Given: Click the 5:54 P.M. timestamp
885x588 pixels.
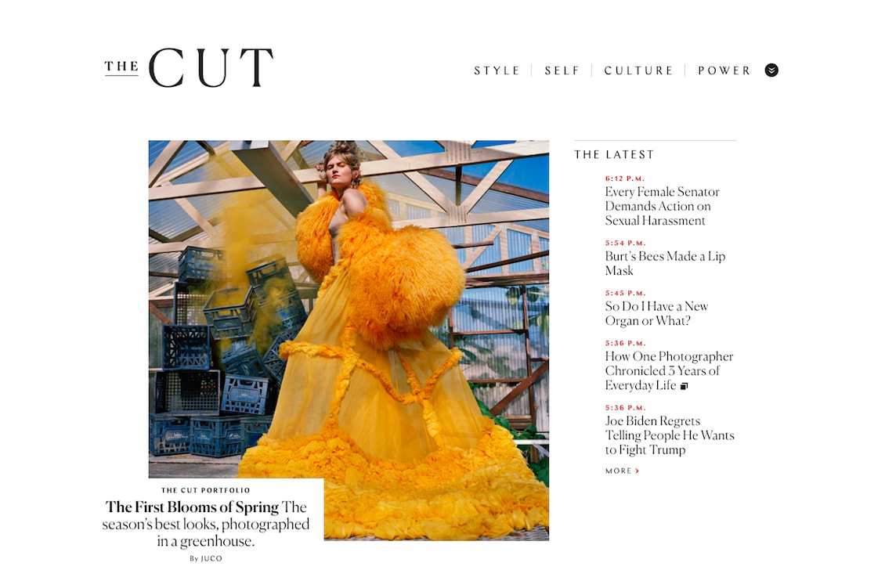Looking at the screenshot, I should (625, 243).
